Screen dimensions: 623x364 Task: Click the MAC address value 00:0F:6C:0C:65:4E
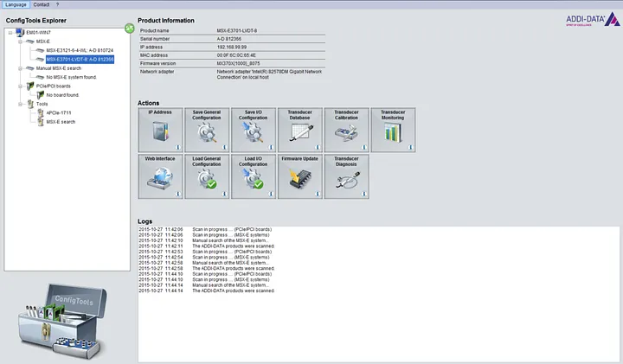(x=236, y=55)
